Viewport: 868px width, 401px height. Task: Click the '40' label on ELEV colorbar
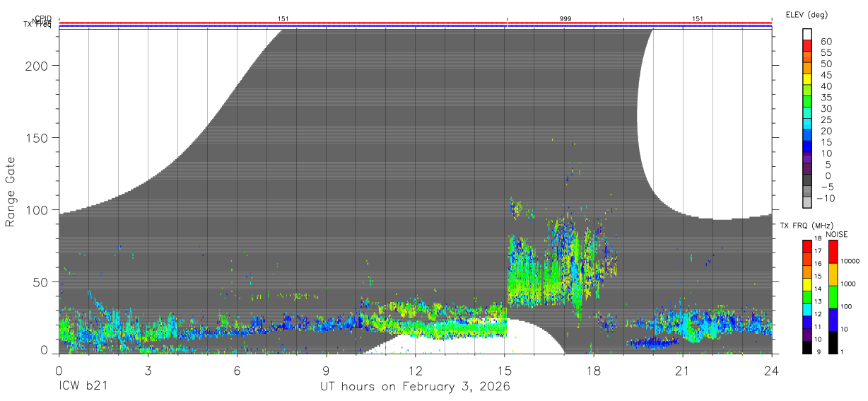point(825,86)
